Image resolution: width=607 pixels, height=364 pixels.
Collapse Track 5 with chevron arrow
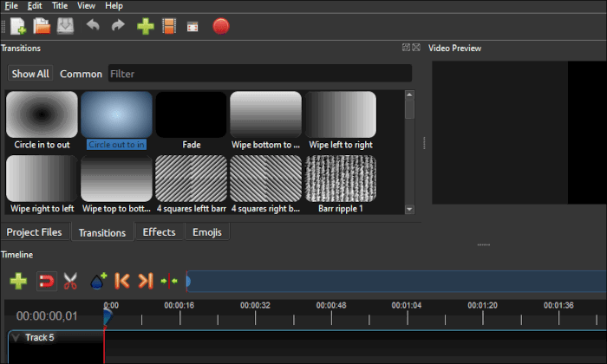(16, 338)
